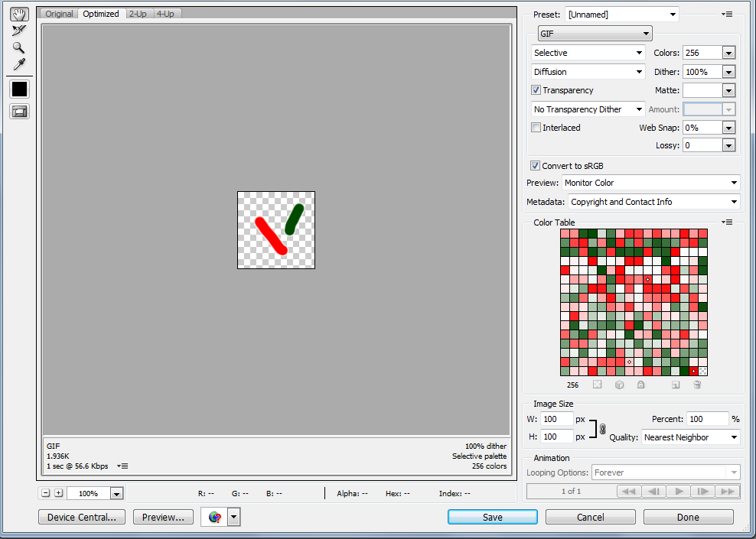Open Lossy value dropdown arrow
The width and height of the screenshot is (756, 539).
click(729, 145)
